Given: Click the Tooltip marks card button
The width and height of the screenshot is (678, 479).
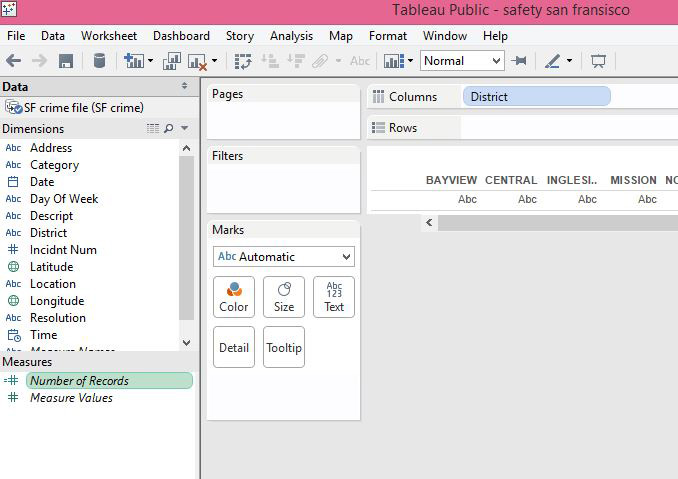Looking at the screenshot, I should 284,347.
